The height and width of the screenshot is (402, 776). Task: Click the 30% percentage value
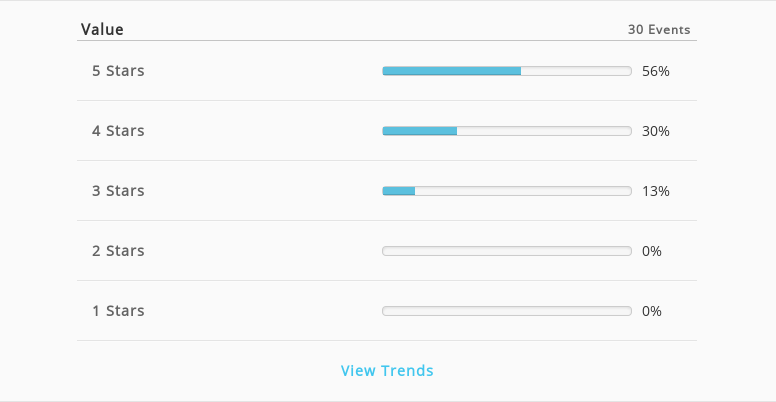pos(656,131)
